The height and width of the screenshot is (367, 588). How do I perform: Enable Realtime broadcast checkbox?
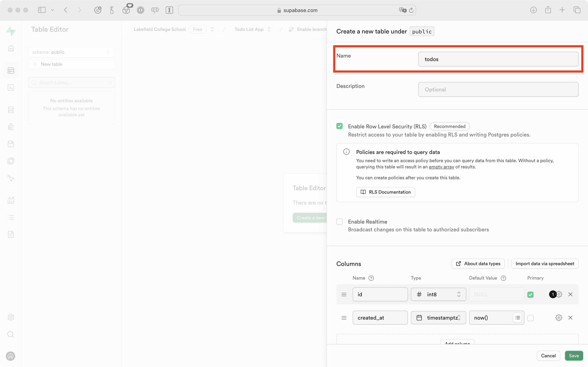[x=339, y=221]
